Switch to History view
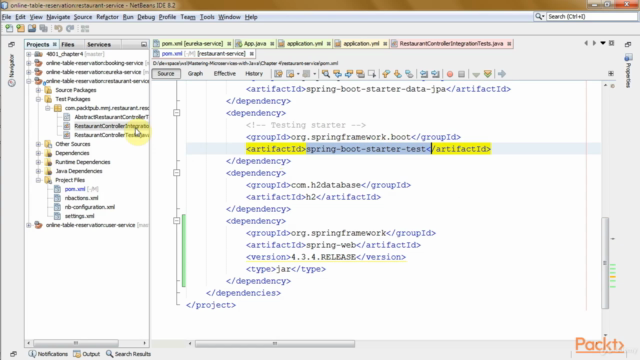The width and height of the screenshot is (640, 360). (254, 74)
